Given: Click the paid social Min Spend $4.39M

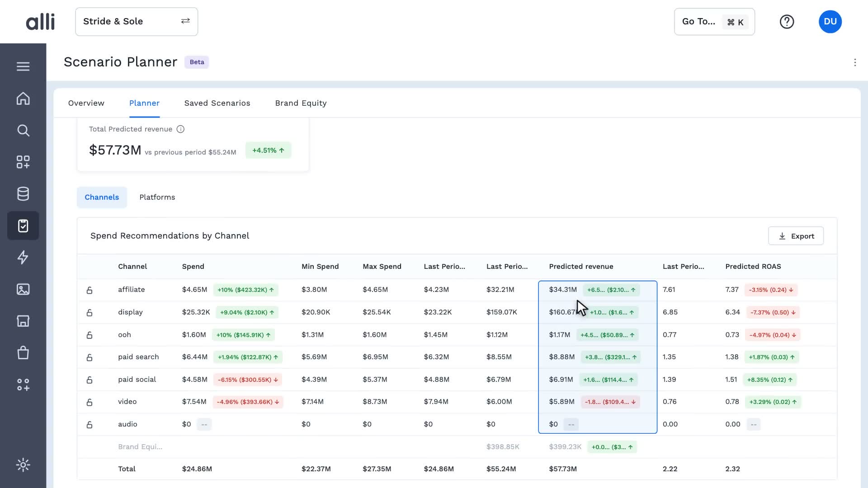Looking at the screenshot, I should 314,380.
